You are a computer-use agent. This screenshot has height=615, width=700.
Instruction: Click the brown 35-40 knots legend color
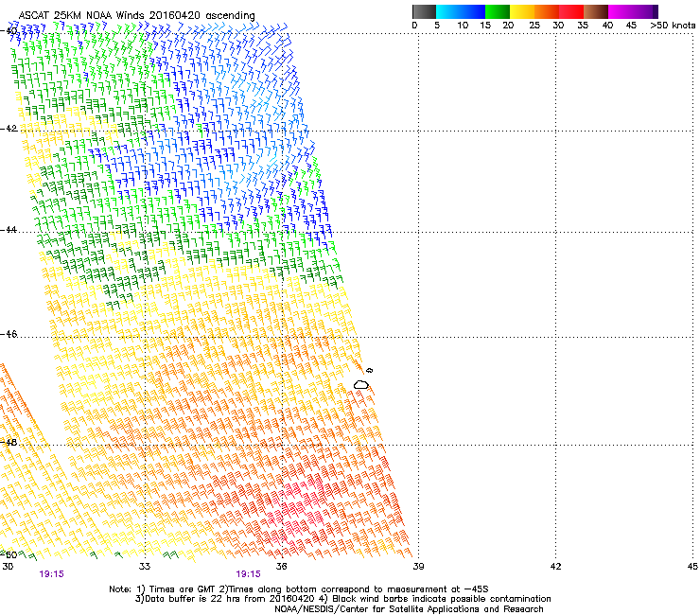(596, 11)
